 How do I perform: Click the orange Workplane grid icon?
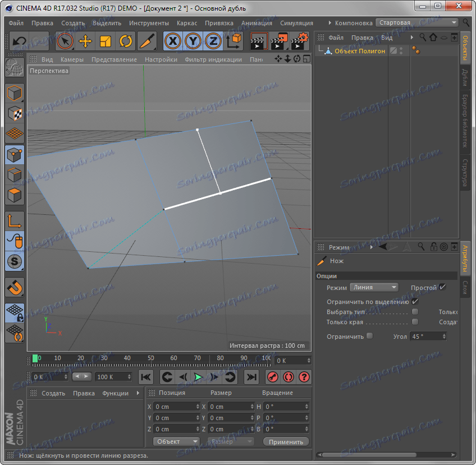click(14, 133)
